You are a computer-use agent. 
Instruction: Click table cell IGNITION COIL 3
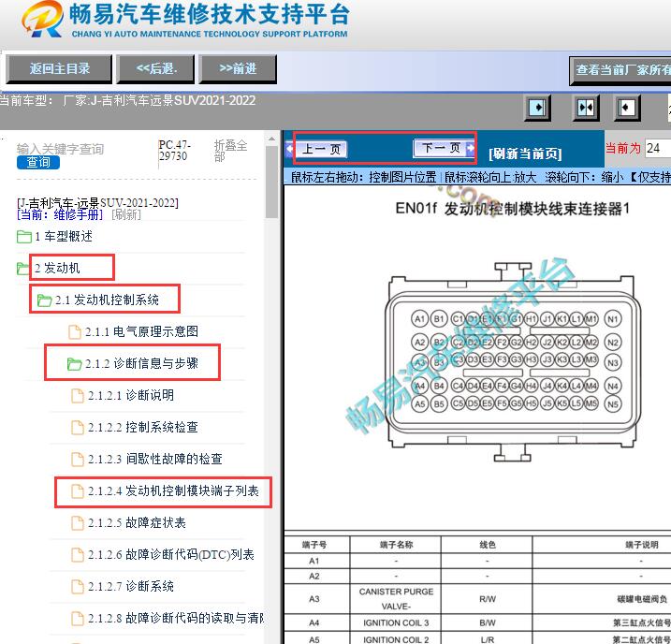click(x=396, y=622)
